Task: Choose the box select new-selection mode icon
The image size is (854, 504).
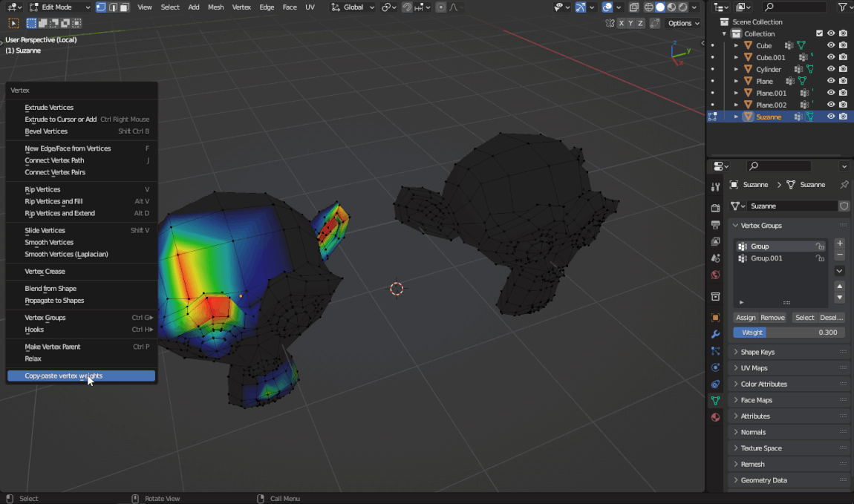Action: pos(32,23)
